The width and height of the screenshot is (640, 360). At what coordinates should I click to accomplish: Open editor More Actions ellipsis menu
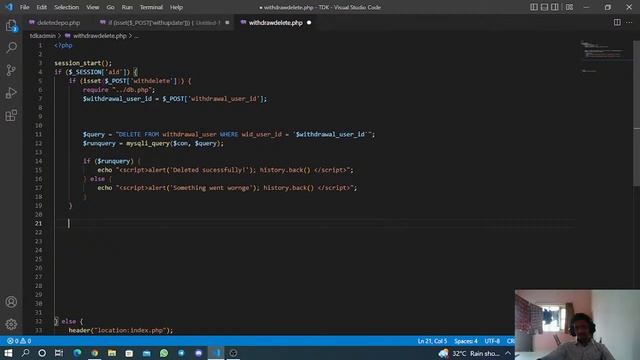(629, 22)
